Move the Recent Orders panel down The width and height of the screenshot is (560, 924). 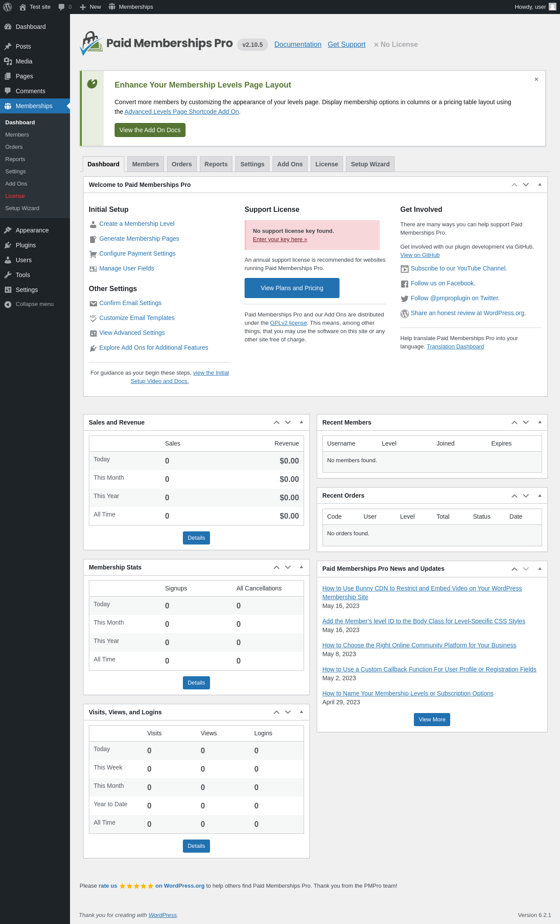tap(526, 495)
